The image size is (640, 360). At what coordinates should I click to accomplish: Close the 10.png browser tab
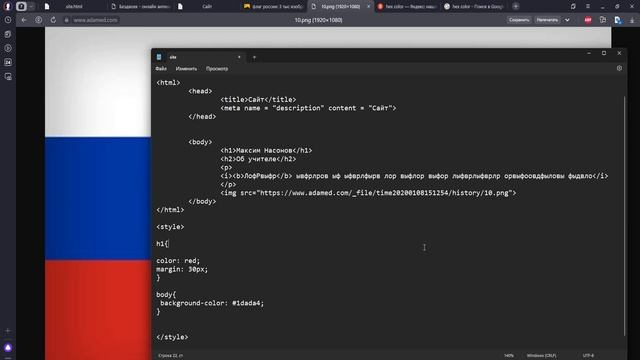(x=368, y=7)
